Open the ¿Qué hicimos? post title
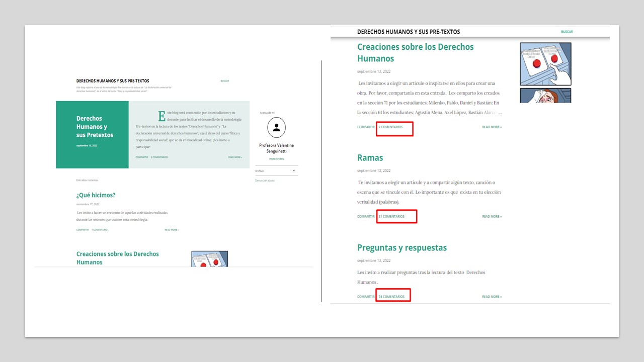Image resolution: width=644 pixels, height=362 pixels. [96, 195]
